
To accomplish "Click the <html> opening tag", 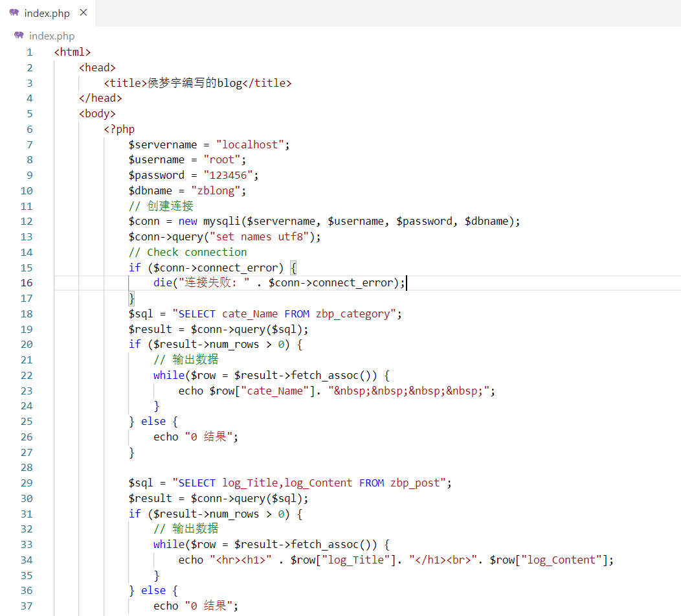I will click(x=73, y=52).
